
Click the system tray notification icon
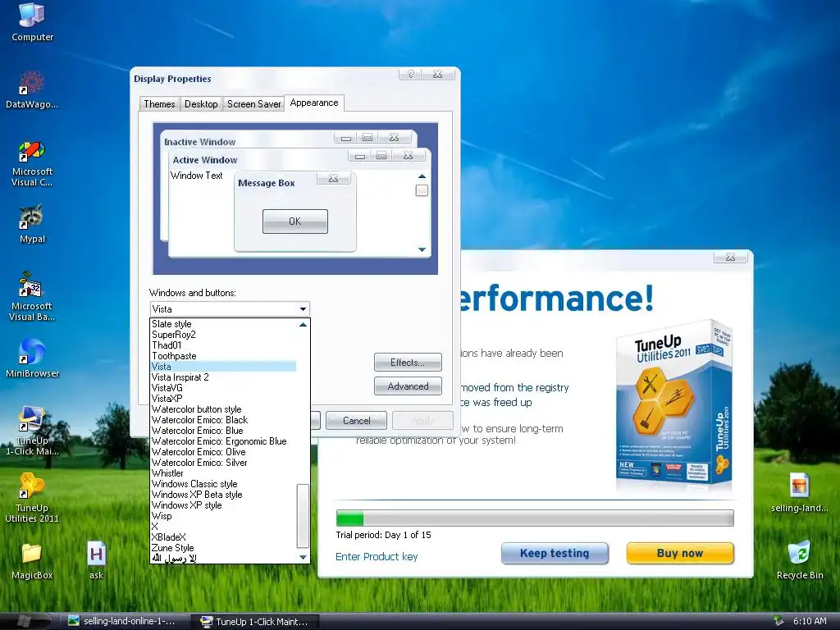[x=778, y=622]
